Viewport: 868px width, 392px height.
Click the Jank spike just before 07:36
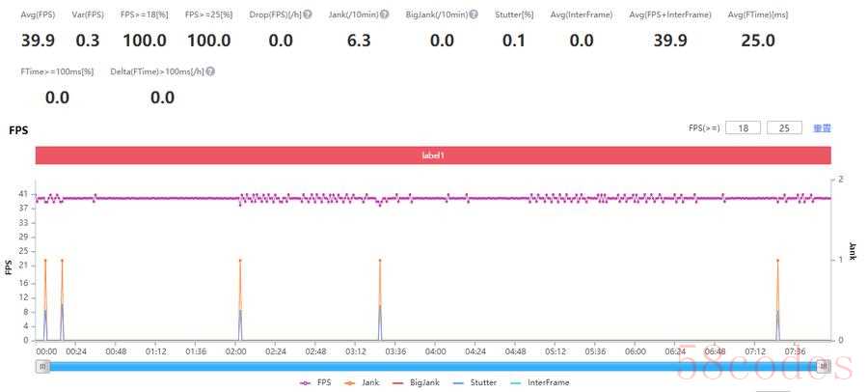777,261
